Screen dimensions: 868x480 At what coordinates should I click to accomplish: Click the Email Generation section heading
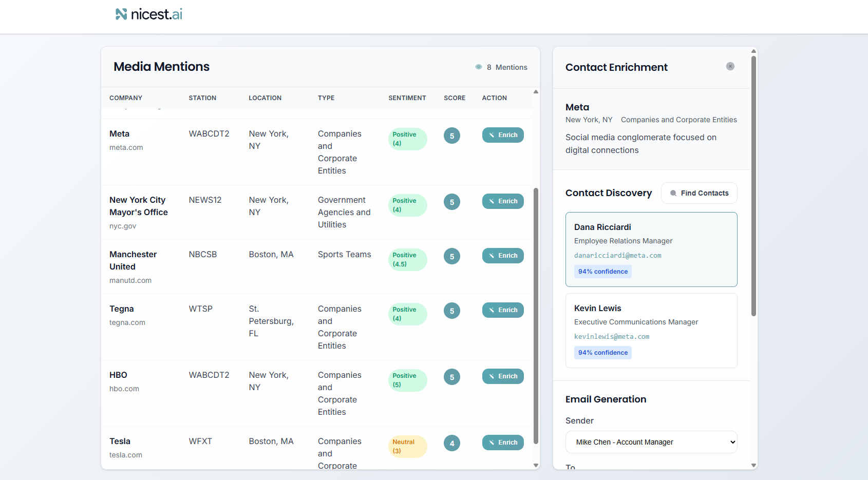606,399
